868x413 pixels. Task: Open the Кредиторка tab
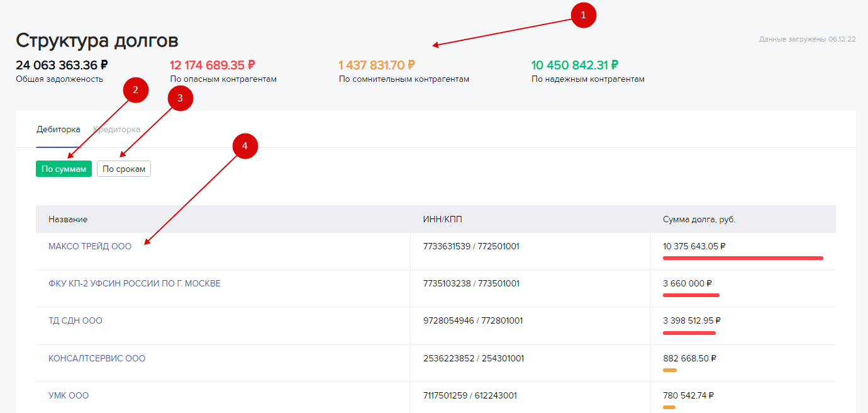[116, 130]
